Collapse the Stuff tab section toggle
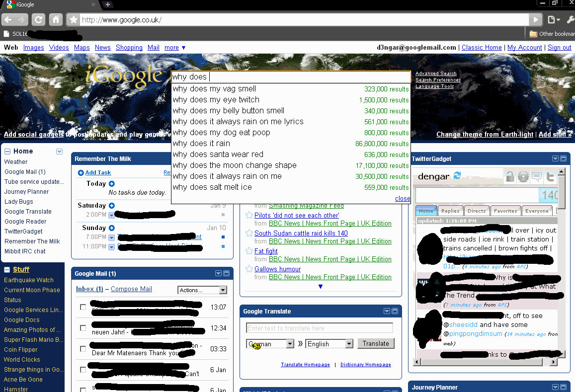This screenshot has height=392, width=575. (7, 270)
